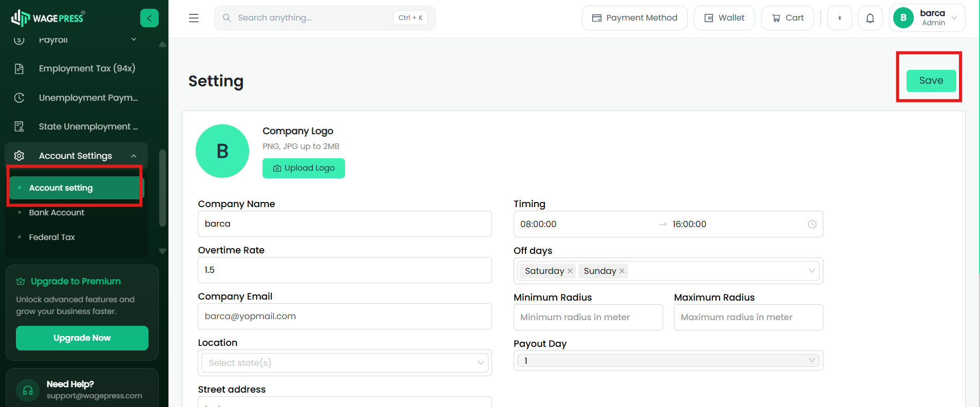Open the Payment Method button
980x407 pixels.
635,18
